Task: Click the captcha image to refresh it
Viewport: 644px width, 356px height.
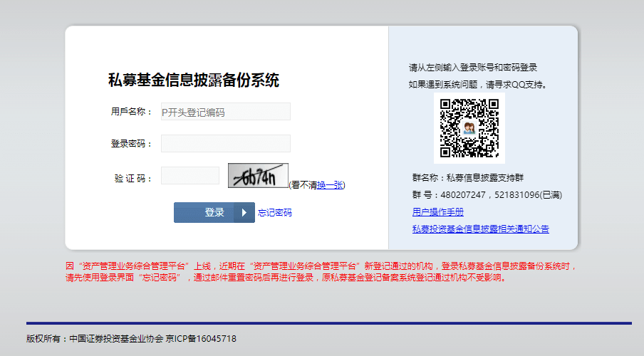Action: [x=258, y=176]
